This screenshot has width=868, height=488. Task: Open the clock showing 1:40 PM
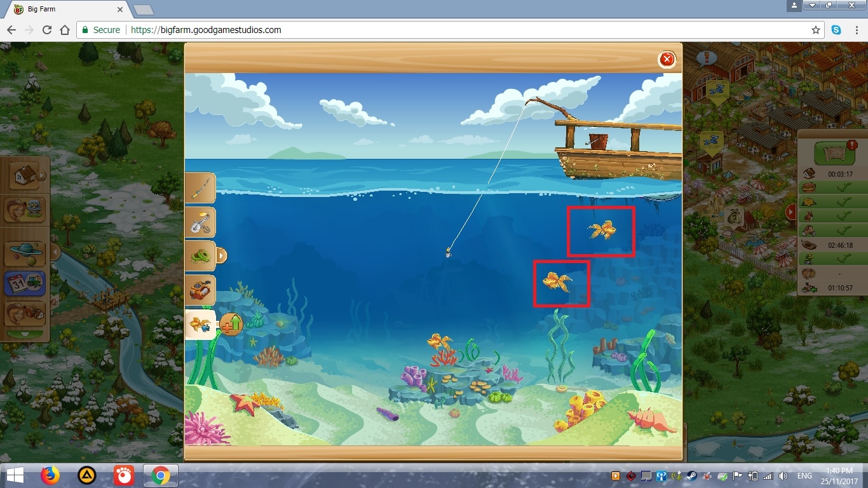coord(840,475)
